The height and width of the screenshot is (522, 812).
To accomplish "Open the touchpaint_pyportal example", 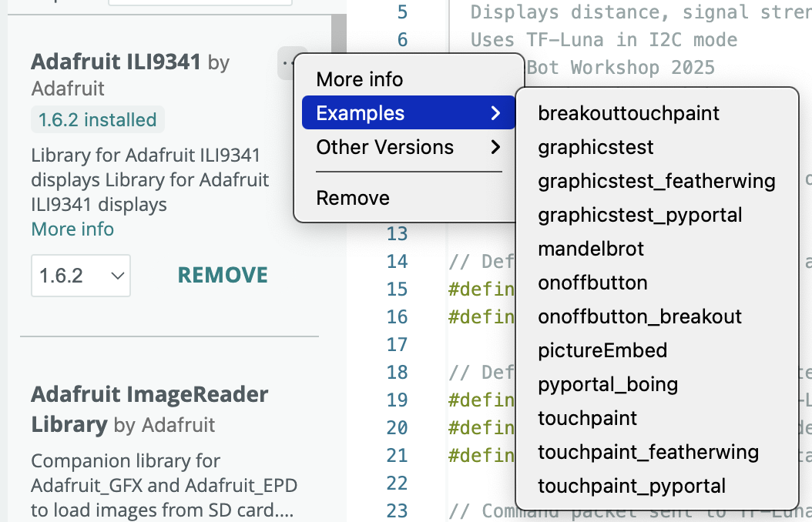I will click(x=632, y=486).
